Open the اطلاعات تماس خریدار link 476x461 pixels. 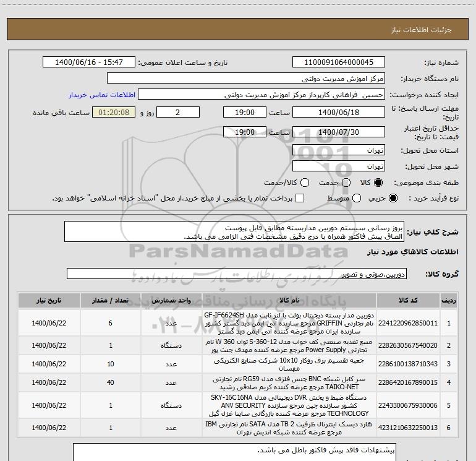[102, 95]
